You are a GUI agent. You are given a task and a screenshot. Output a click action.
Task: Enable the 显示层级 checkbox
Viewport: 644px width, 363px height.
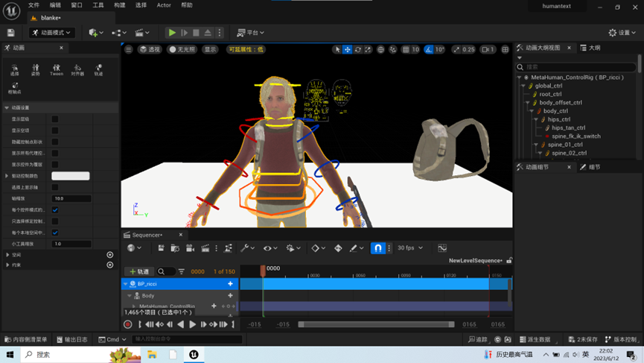tap(55, 119)
